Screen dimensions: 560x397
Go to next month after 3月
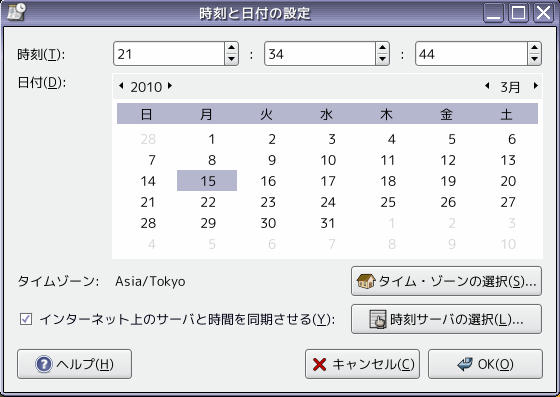tap(536, 86)
